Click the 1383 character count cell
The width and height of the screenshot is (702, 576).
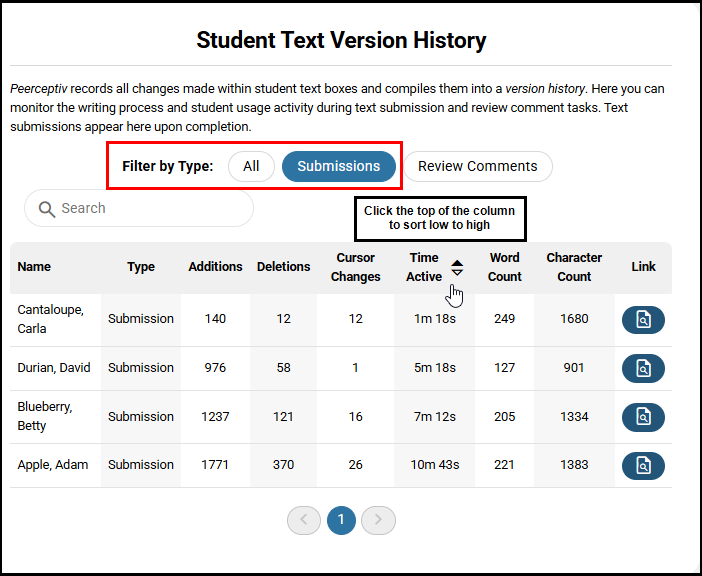(x=574, y=465)
